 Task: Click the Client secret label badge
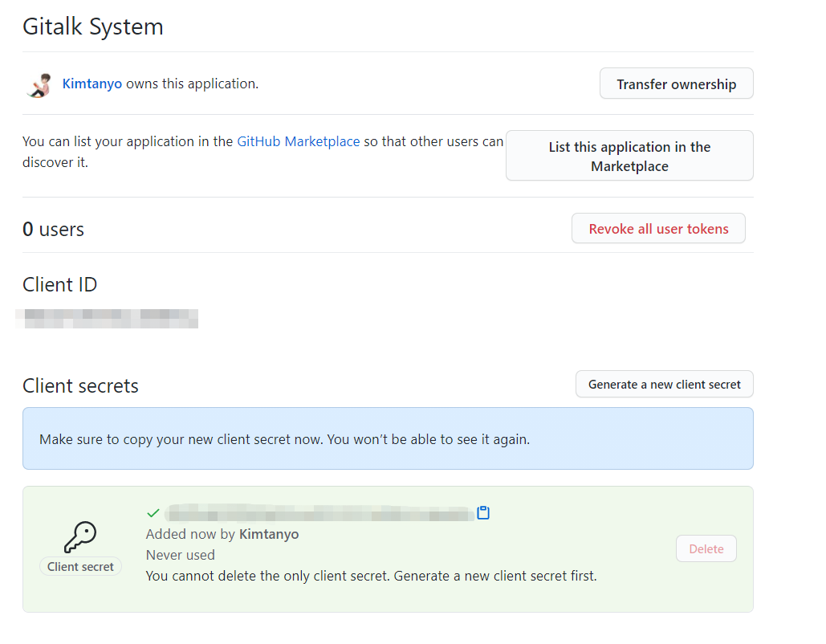(80, 567)
